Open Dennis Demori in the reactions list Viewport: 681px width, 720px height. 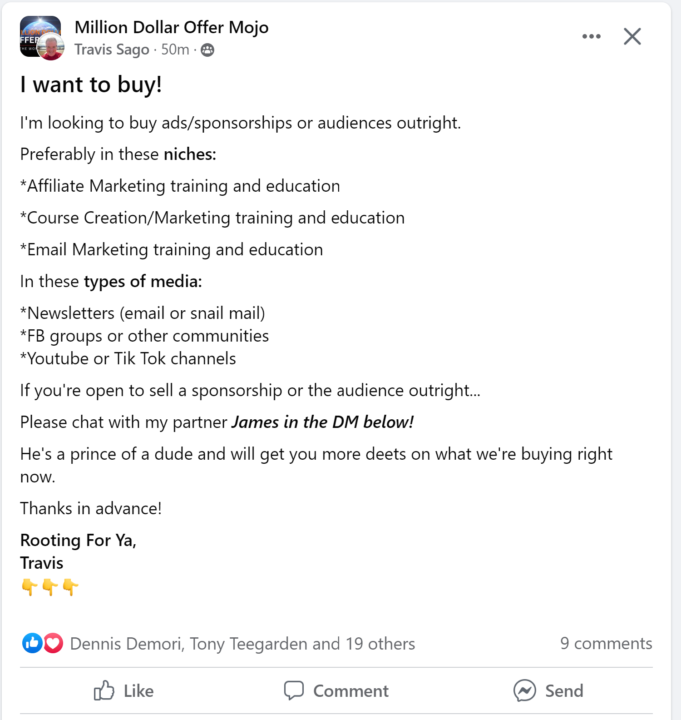(125, 644)
